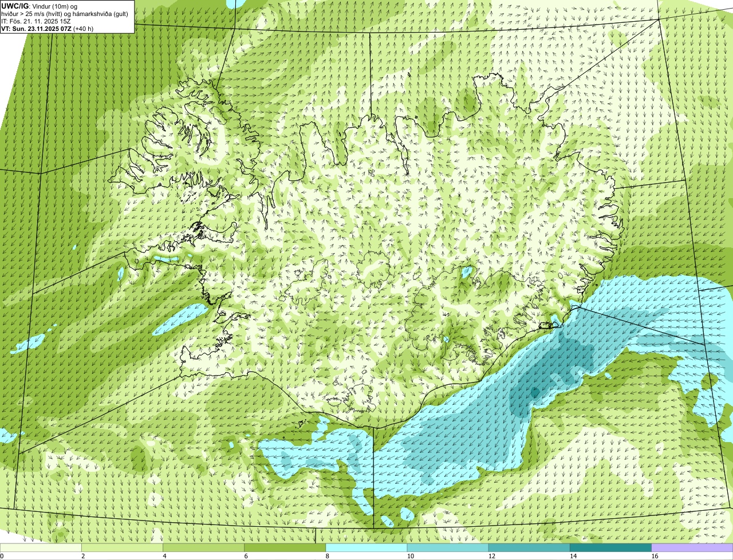The image size is (733, 560).
Task: Click the "14" label under the color bar
Action: point(573,556)
